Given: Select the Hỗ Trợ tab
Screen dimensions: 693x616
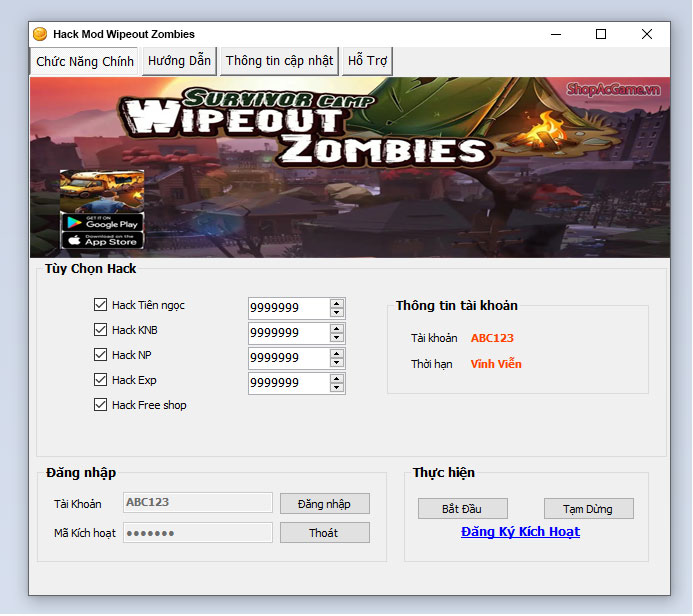Looking at the screenshot, I should [x=367, y=61].
